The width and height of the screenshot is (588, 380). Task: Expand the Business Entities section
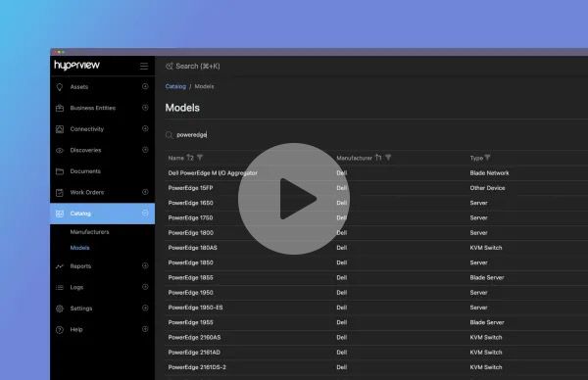tap(145, 108)
